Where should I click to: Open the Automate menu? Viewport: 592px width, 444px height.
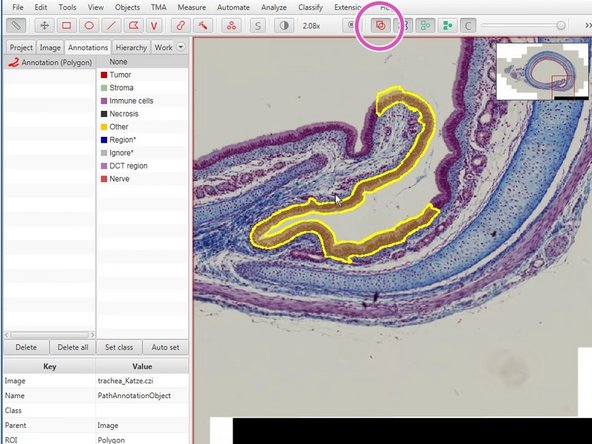tap(233, 7)
